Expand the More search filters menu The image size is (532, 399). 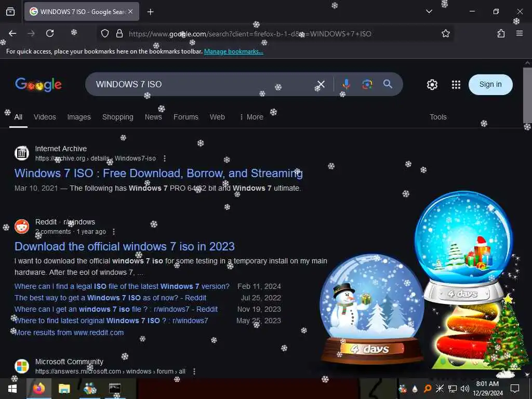coord(251,117)
